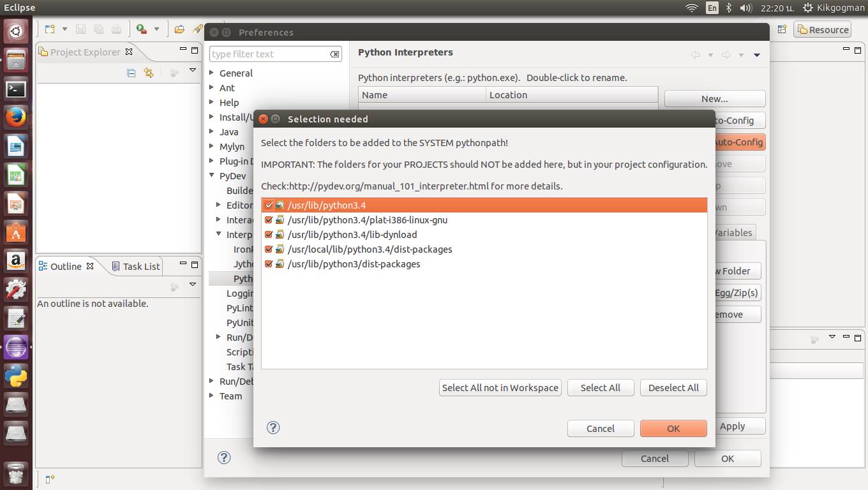Click Apply in the Preferences window
Viewport: 868px width, 490px height.
[733, 426]
